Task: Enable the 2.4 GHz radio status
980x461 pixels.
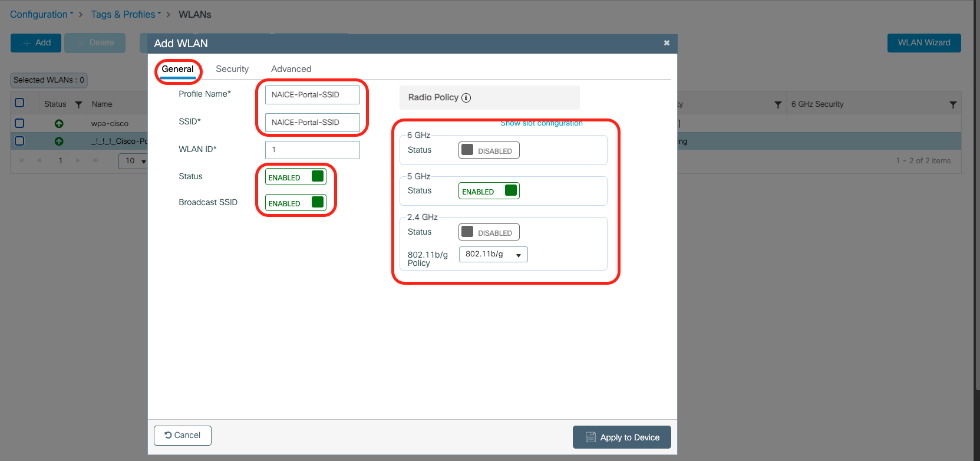Action: (x=489, y=232)
